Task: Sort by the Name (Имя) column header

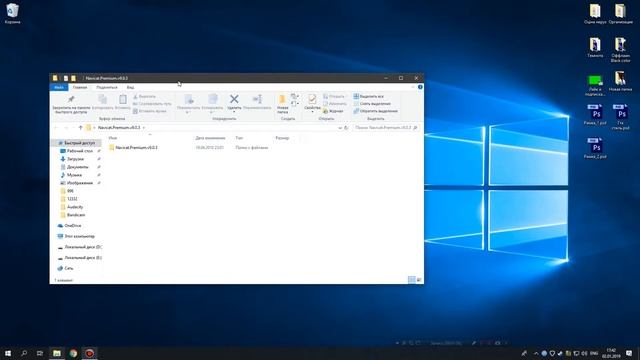Action: (x=113, y=138)
